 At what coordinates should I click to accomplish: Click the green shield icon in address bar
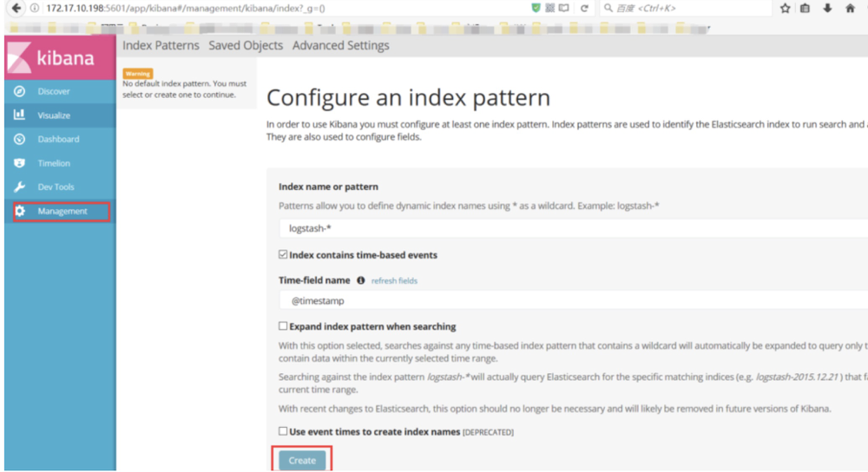click(x=536, y=8)
